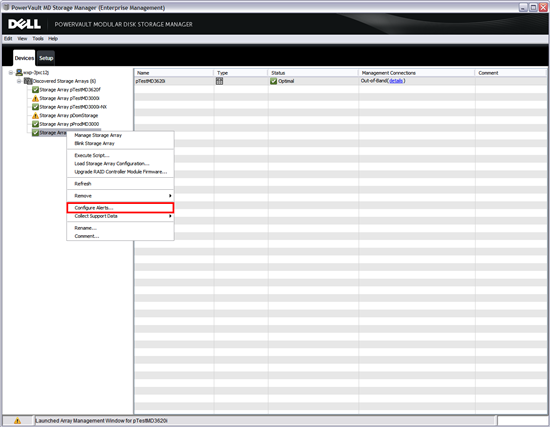Click the warning icon in status bar
Screen dimensions: 550x427
[17, 421]
